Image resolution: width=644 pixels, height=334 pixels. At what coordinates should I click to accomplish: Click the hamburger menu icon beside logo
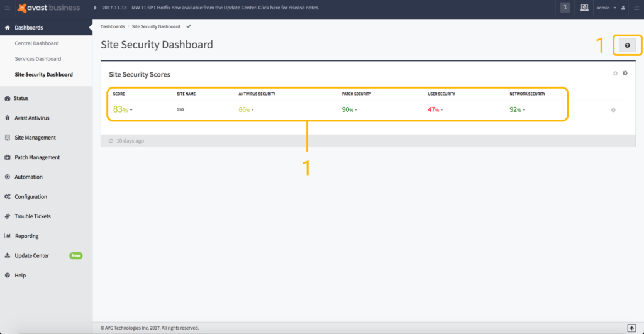pyautogui.click(x=8, y=8)
